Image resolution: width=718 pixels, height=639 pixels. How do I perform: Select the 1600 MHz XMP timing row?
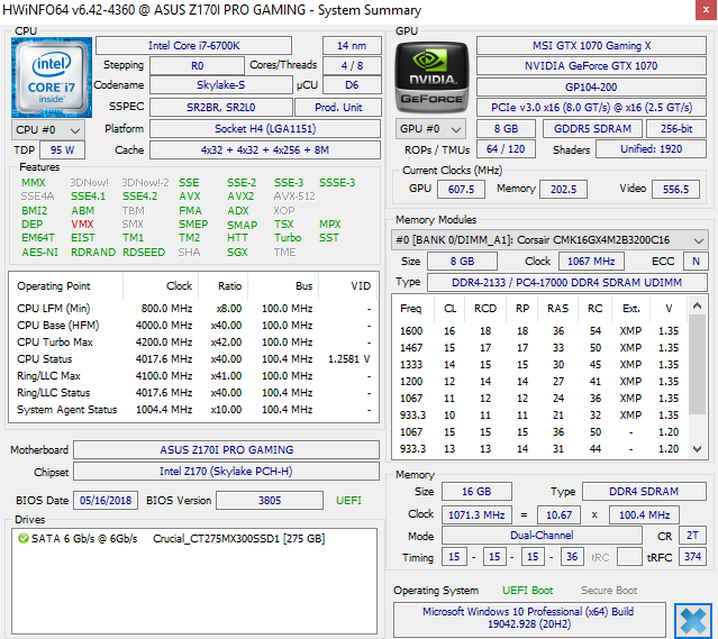tap(540, 331)
